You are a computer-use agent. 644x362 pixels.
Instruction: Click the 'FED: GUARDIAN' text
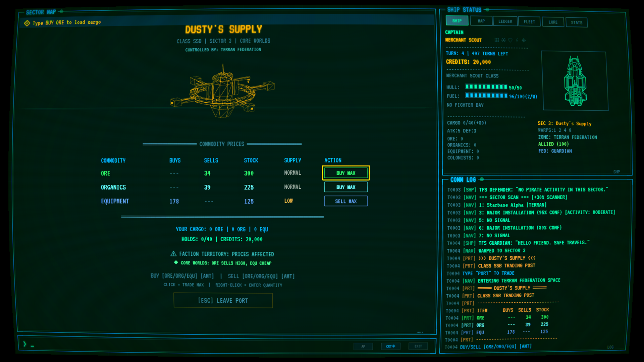tap(555, 151)
